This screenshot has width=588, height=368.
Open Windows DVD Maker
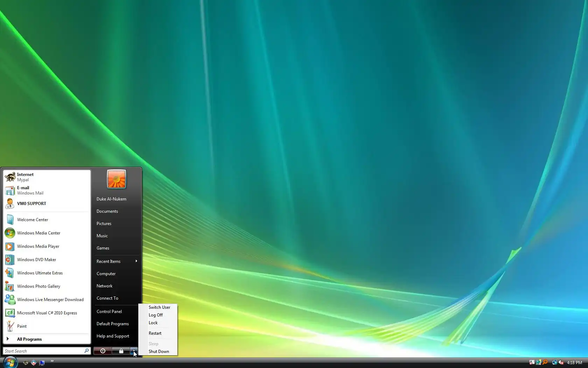click(47, 260)
